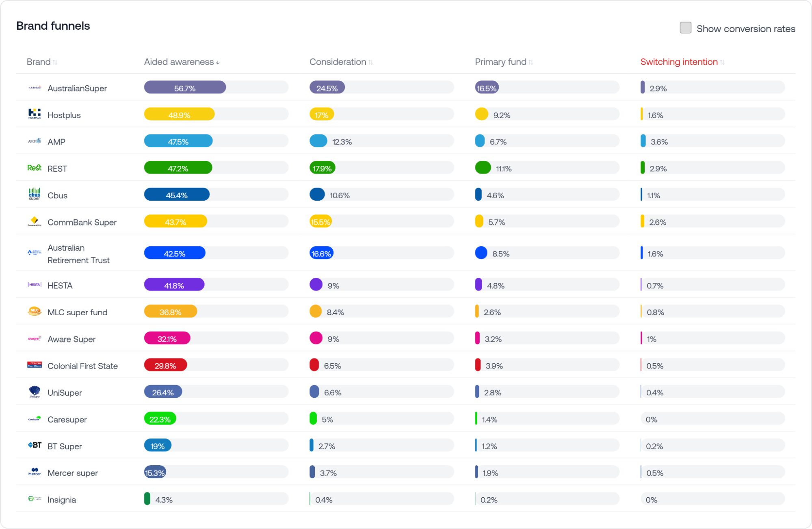Enable the Show conversion rates checkbox

point(685,28)
